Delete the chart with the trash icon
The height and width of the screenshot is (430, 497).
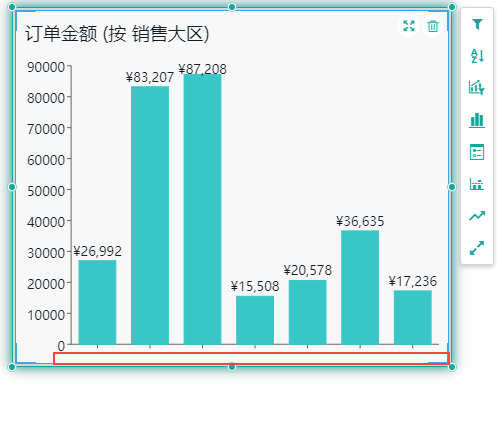pyautogui.click(x=433, y=26)
